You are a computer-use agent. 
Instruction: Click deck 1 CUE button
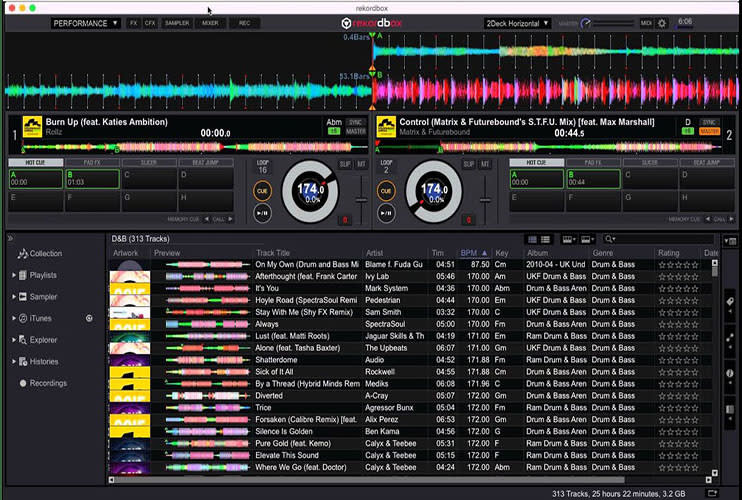pos(262,191)
